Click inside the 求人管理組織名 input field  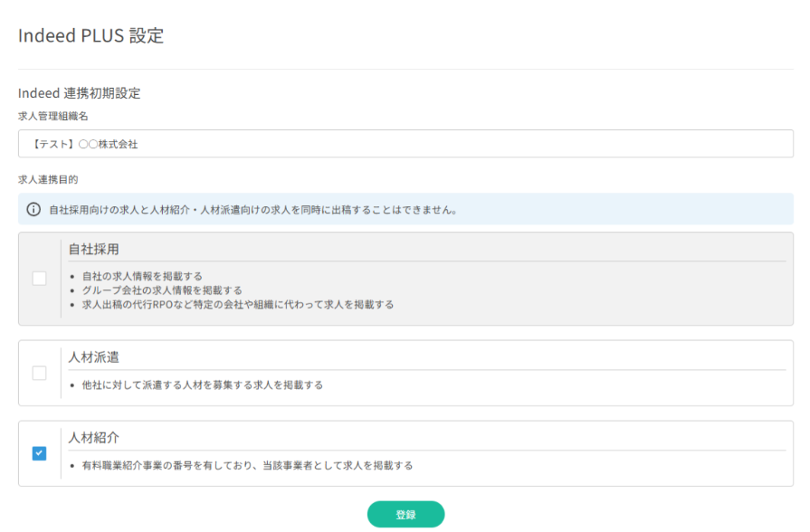pyautogui.click(x=405, y=144)
